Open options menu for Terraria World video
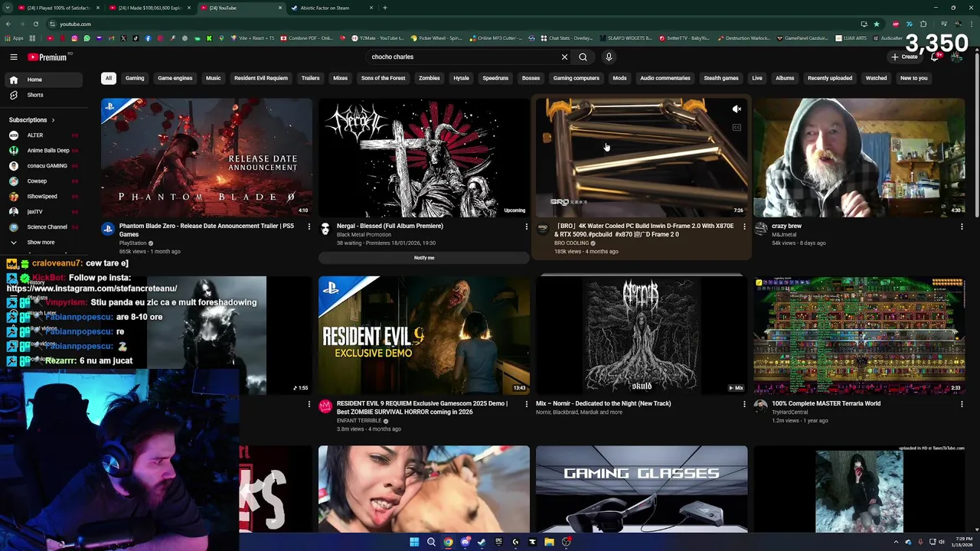 click(x=962, y=404)
